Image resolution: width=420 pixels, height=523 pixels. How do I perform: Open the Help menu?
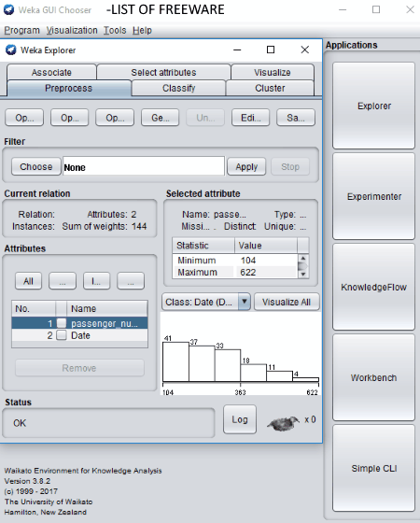click(x=142, y=30)
